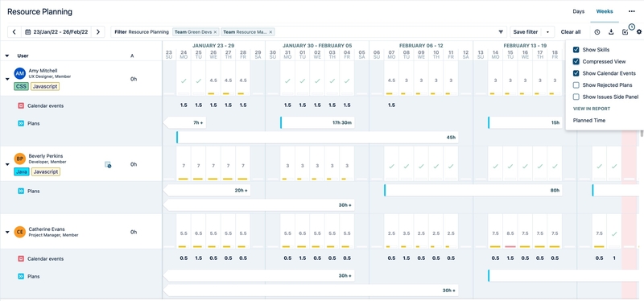Screen dimensions: 644x301
Task: Open the history clock icon
Action: click(x=597, y=32)
